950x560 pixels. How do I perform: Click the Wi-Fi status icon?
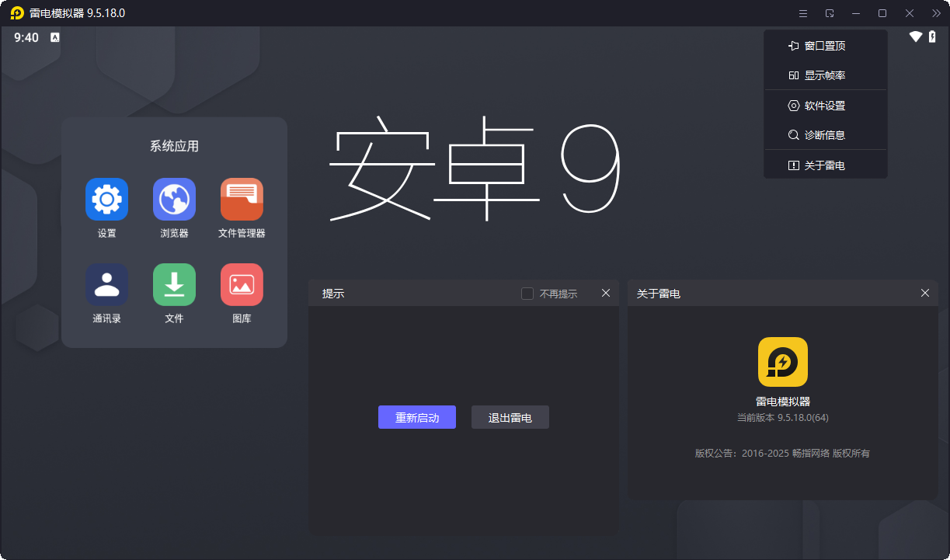click(x=916, y=37)
